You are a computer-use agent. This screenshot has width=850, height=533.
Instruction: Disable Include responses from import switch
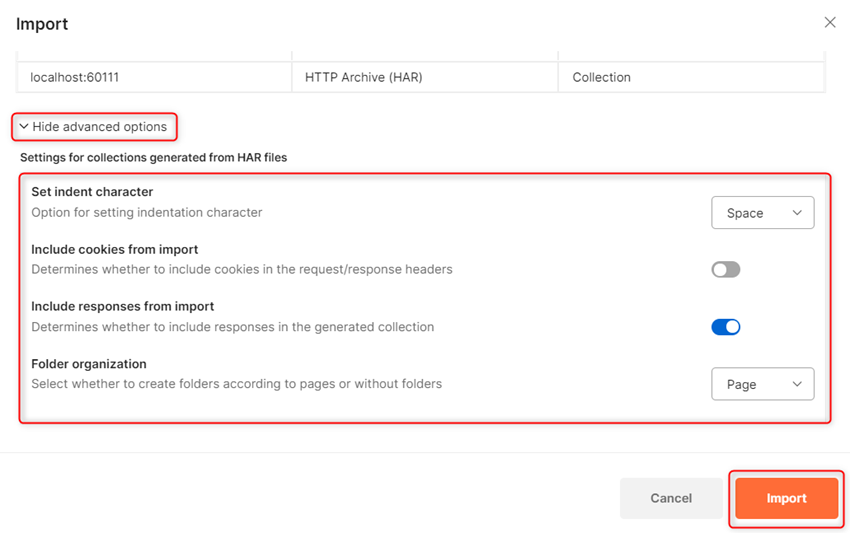(725, 327)
